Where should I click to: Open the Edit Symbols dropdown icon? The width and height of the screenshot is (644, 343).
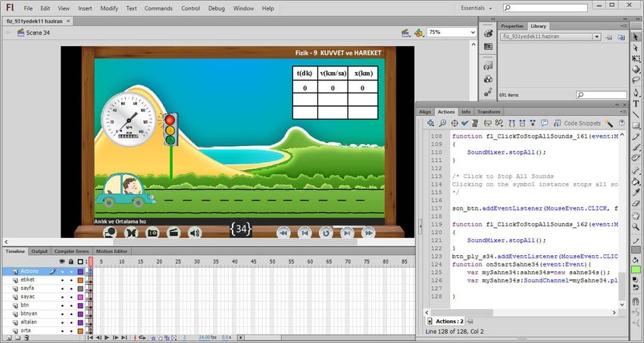pyautogui.click(x=419, y=33)
